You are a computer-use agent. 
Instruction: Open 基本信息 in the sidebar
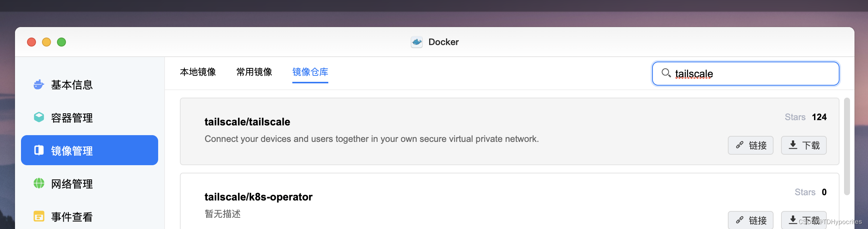tap(89, 85)
